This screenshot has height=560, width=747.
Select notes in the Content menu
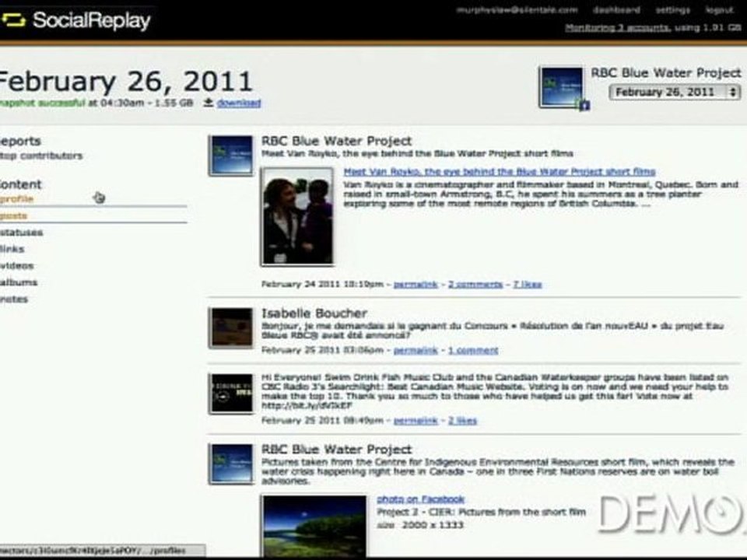point(14,299)
